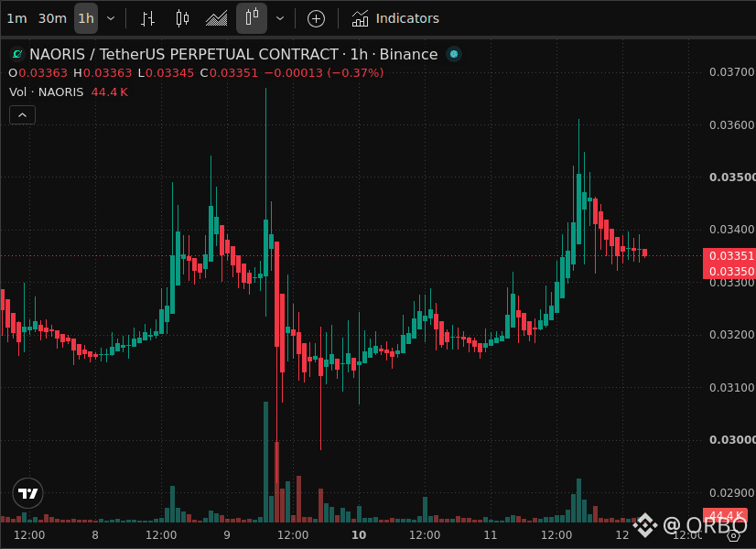The width and height of the screenshot is (756, 549).
Task: Click the green market status dot
Action: point(454,54)
